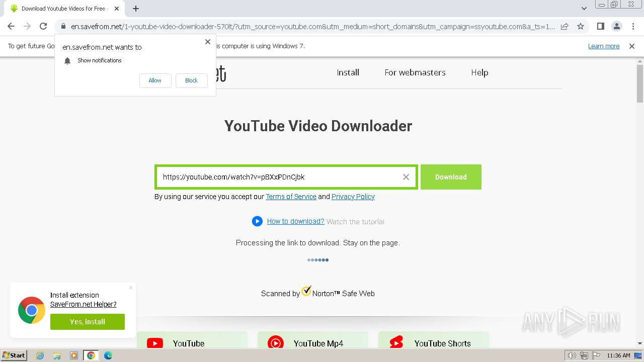Open the SaveFrom.net Helper link

(84, 304)
